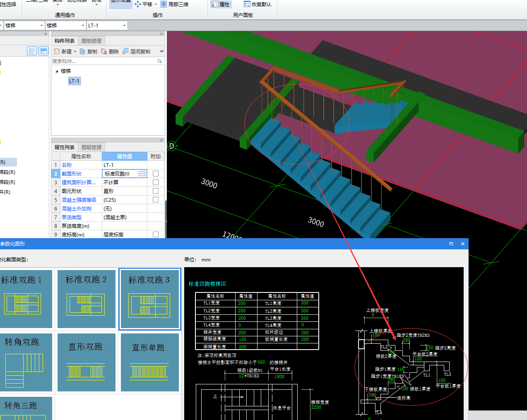Click the ellipsis button in 截面形状 value
Viewport: 527px width, 420px height.
(x=142, y=174)
